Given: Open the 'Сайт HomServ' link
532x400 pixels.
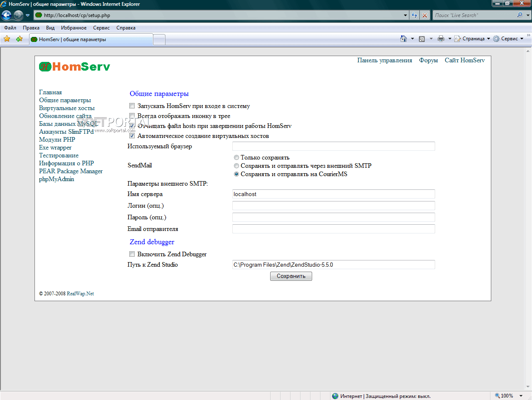Looking at the screenshot, I should (465, 60).
